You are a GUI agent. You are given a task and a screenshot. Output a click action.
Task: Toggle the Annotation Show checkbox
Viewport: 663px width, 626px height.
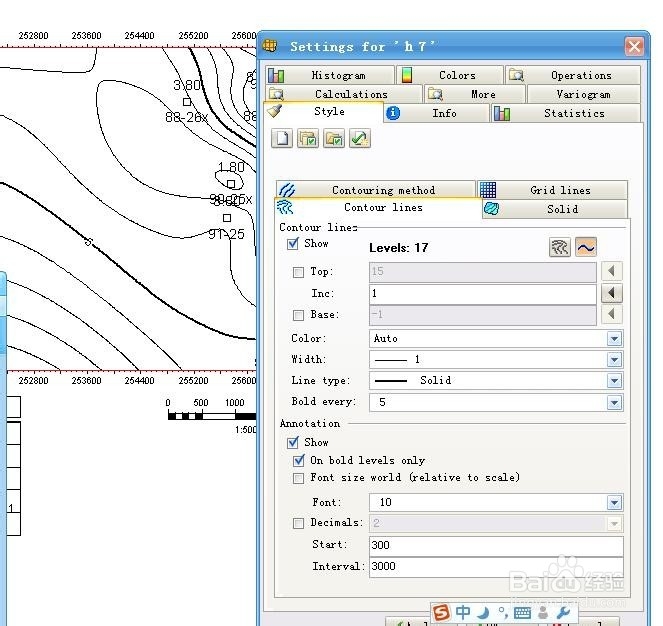click(293, 442)
